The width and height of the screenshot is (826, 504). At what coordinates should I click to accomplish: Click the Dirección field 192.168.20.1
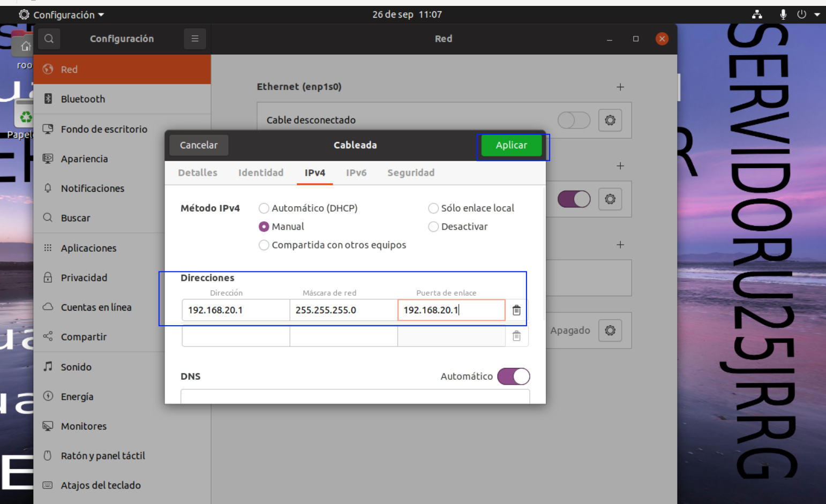click(x=236, y=310)
